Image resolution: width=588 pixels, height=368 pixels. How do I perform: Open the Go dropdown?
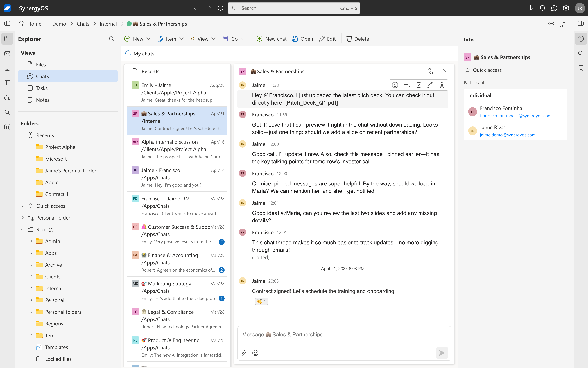coord(234,39)
